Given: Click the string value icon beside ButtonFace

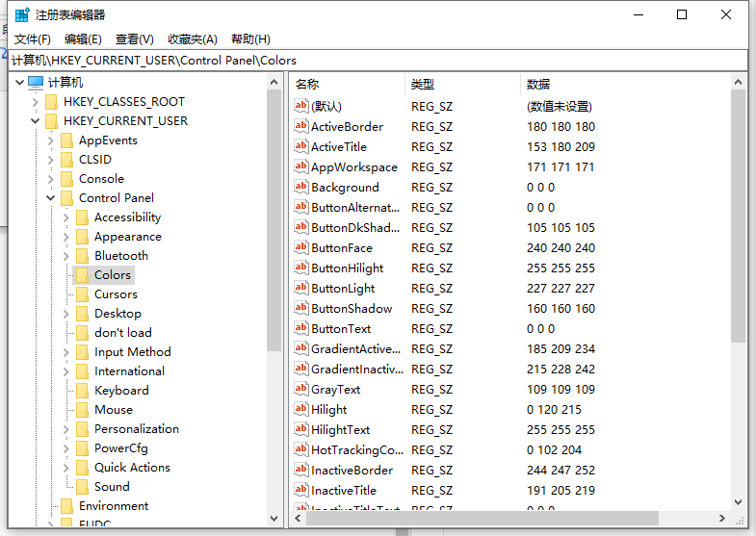Looking at the screenshot, I should coord(301,248).
